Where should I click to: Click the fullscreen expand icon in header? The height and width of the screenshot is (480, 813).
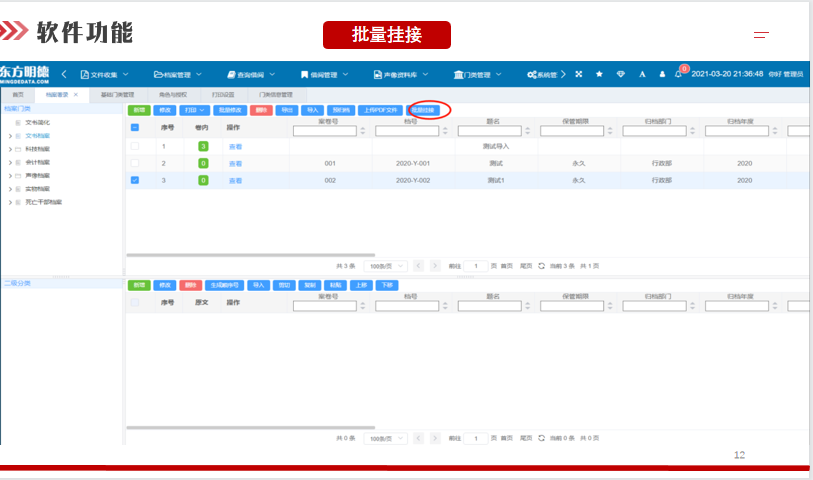579,75
